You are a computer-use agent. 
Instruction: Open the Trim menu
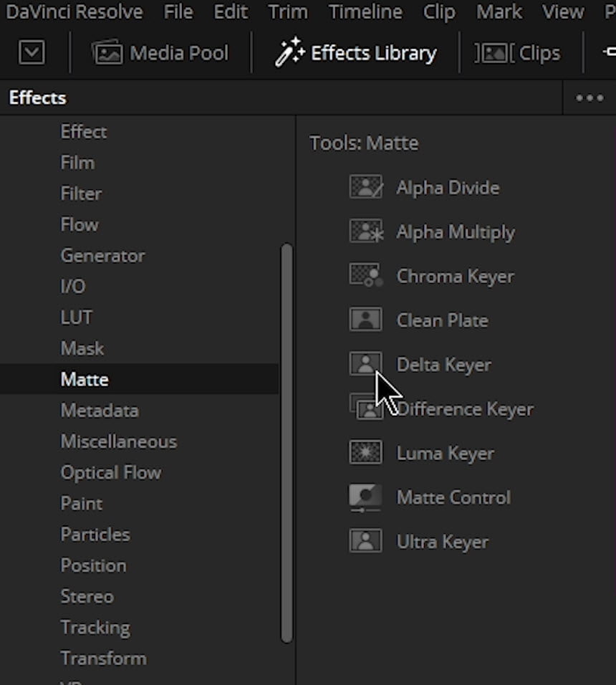click(x=288, y=11)
